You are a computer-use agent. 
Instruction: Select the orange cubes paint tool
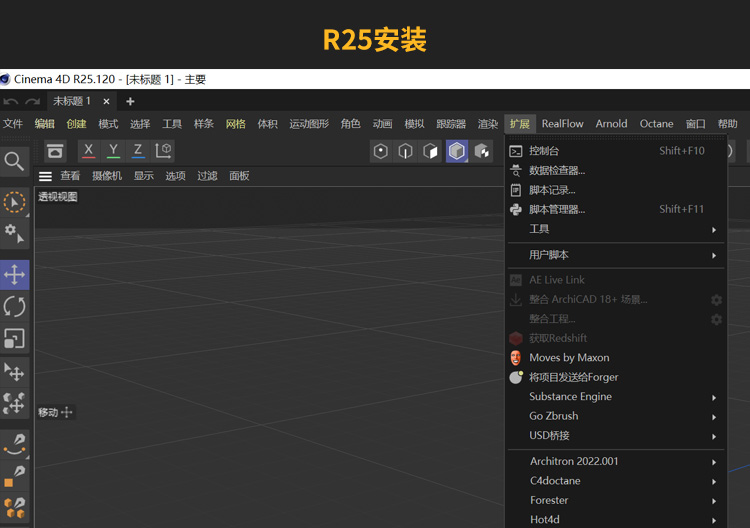(x=14, y=507)
